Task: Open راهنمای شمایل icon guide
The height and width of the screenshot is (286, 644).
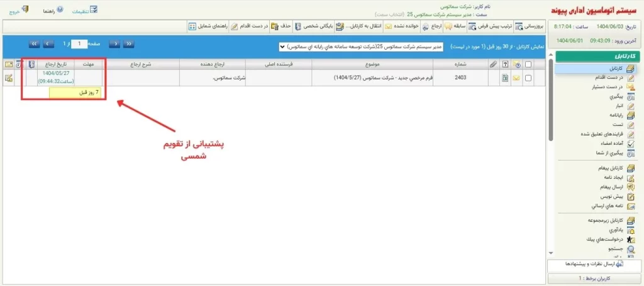Action: coord(209,26)
